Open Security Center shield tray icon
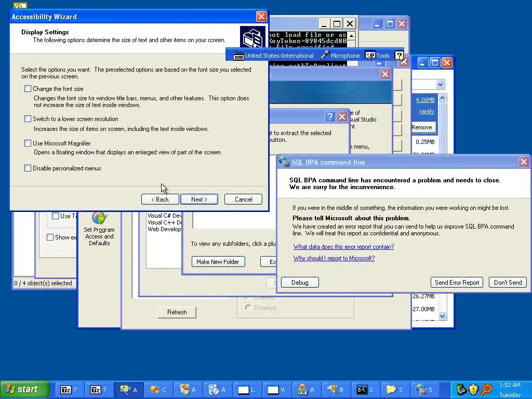Screen dimensions: 532x399 coord(473,390)
